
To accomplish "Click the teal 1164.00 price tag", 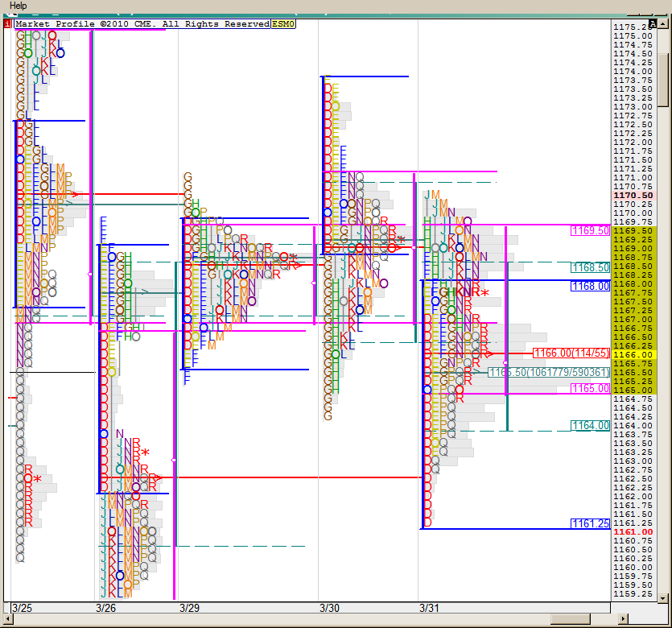I will (590, 425).
